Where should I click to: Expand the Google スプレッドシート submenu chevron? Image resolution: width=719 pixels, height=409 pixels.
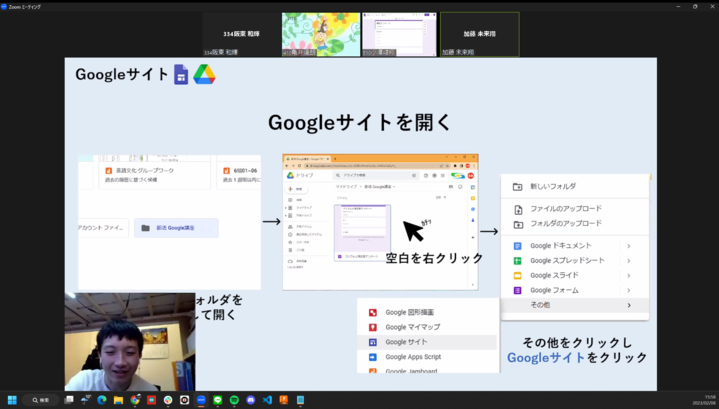[x=629, y=261]
